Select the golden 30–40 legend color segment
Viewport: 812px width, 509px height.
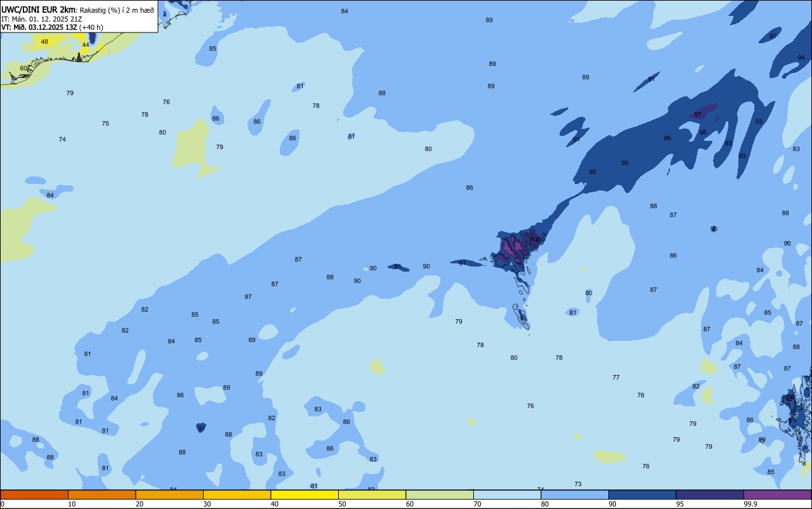[x=237, y=495]
